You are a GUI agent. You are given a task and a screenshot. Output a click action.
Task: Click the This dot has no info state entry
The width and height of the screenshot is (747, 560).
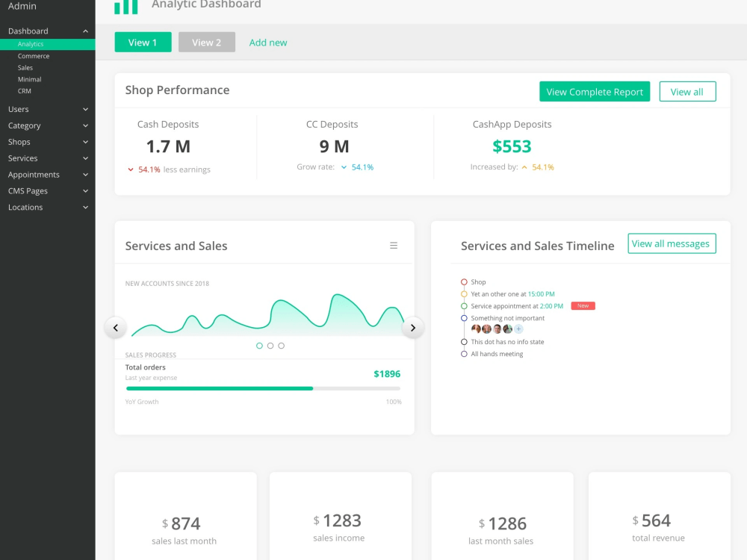click(x=507, y=342)
